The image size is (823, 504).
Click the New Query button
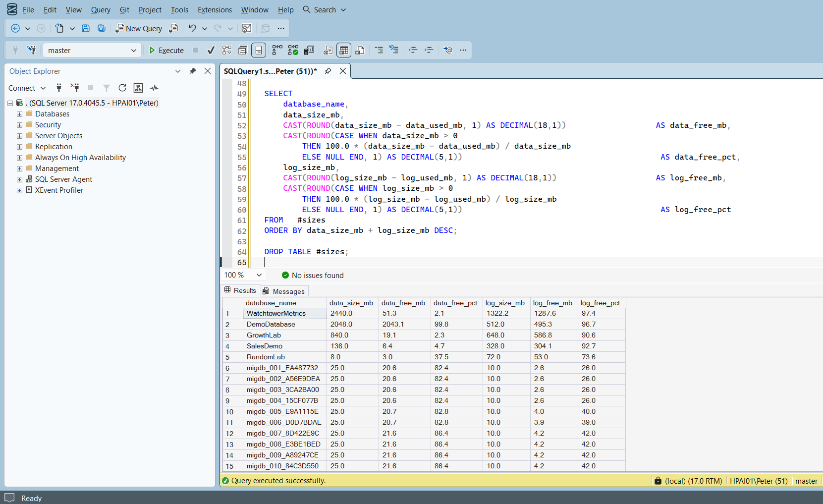pos(139,28)
